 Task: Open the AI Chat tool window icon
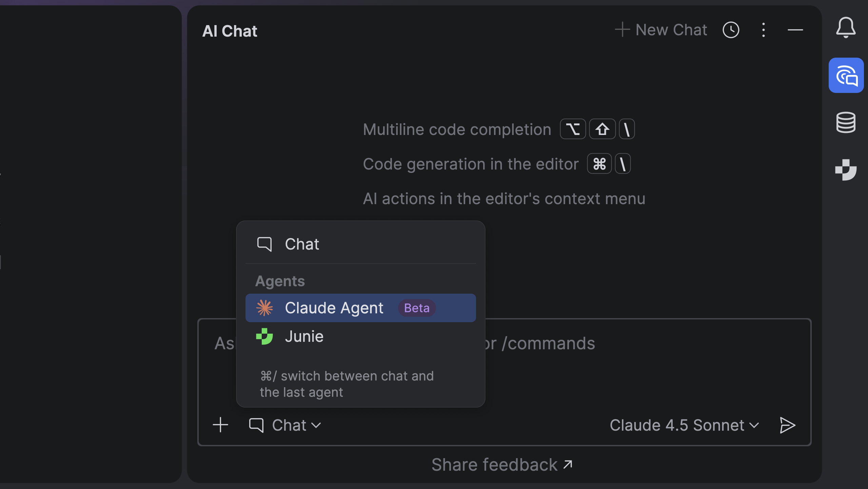pos(846,75)
